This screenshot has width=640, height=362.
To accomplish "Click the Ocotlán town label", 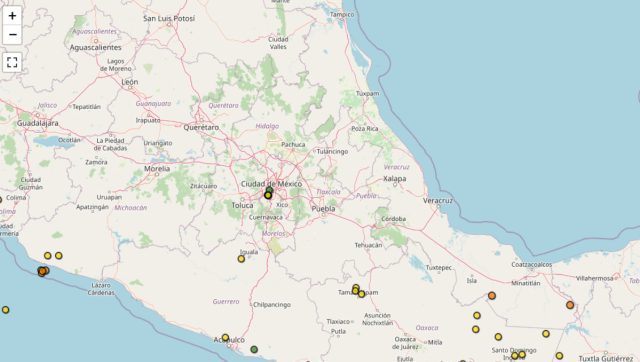I will [x=69, y=140].
